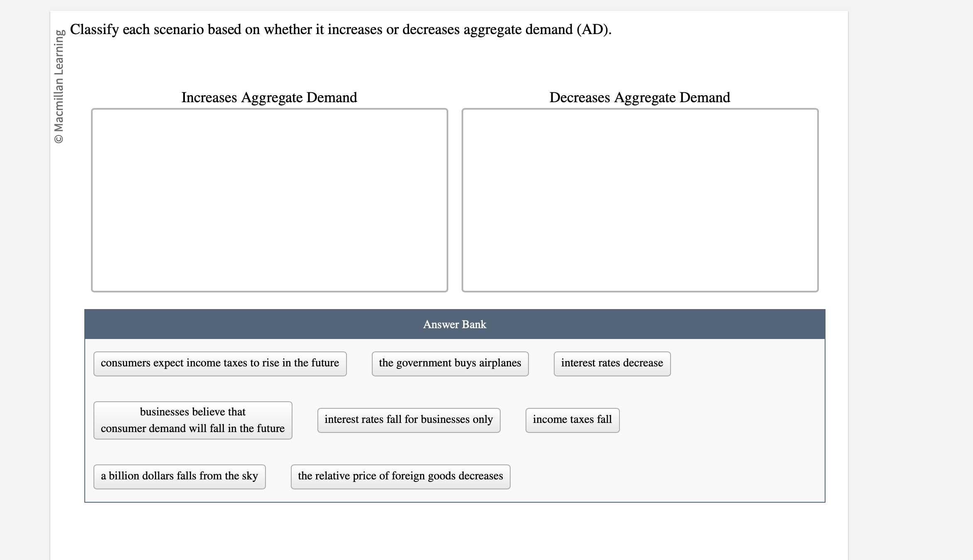Click inside the Increases Aggregate Demand drop zone

point(269,199)
